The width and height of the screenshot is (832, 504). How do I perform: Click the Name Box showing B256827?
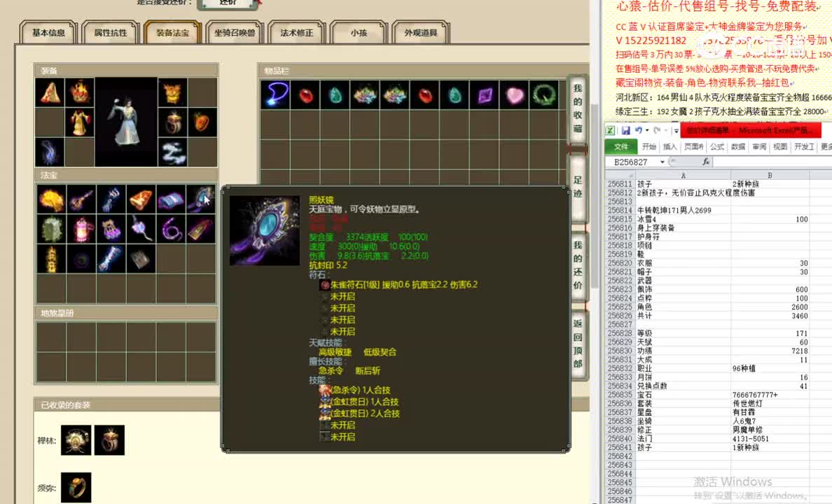pos(632,162)
